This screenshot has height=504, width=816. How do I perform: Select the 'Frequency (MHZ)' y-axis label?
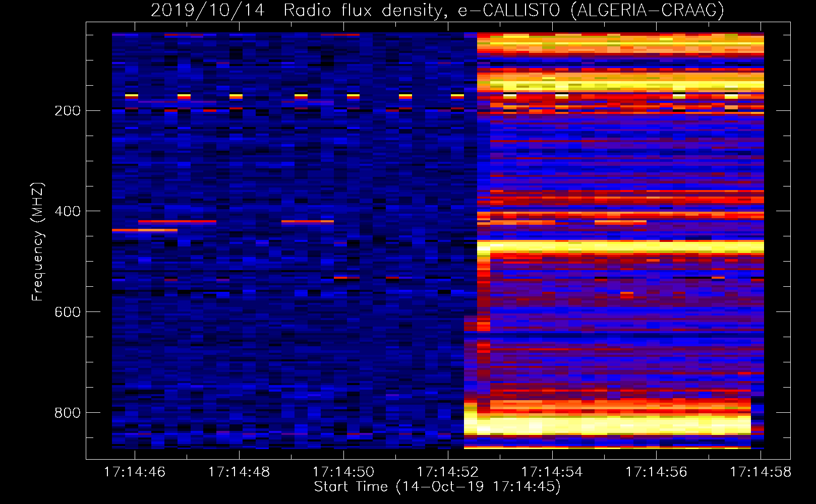click(37, 242)
